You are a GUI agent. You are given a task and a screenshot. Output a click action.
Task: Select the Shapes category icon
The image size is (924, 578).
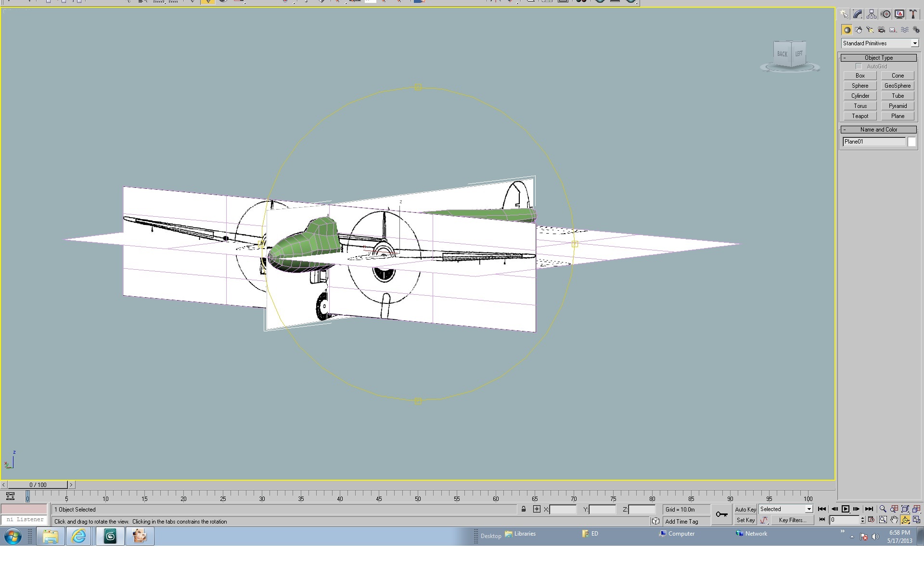[859, 30]
